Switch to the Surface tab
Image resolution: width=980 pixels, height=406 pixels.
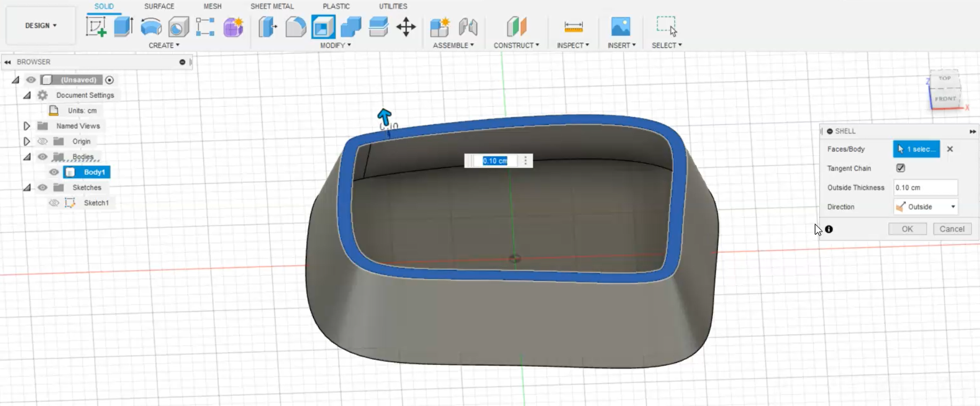click(159, 6)
